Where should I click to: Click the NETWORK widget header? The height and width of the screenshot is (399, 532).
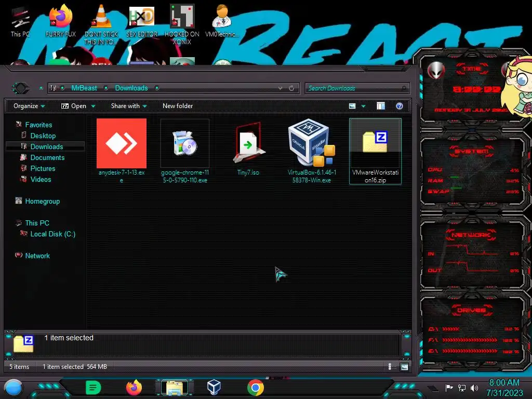(x=471, y=235)
